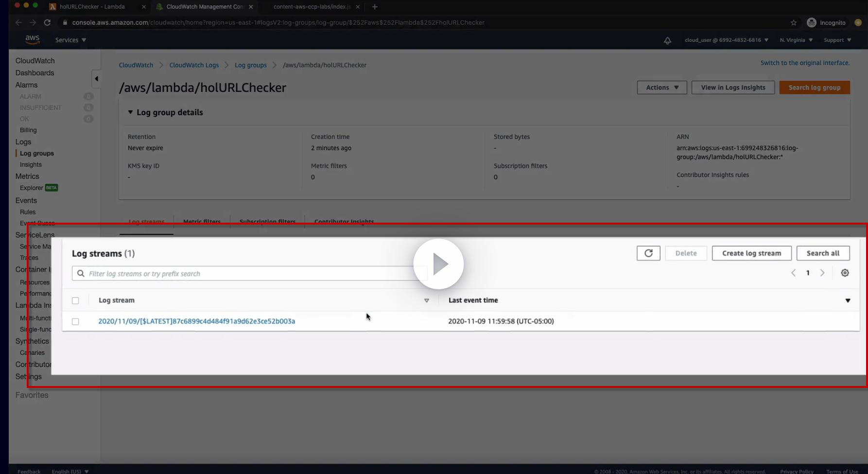This screenshot has height=474, width=868.
Task: Collapse the CloudWatch sidebar panel
Action: (96, 79)
